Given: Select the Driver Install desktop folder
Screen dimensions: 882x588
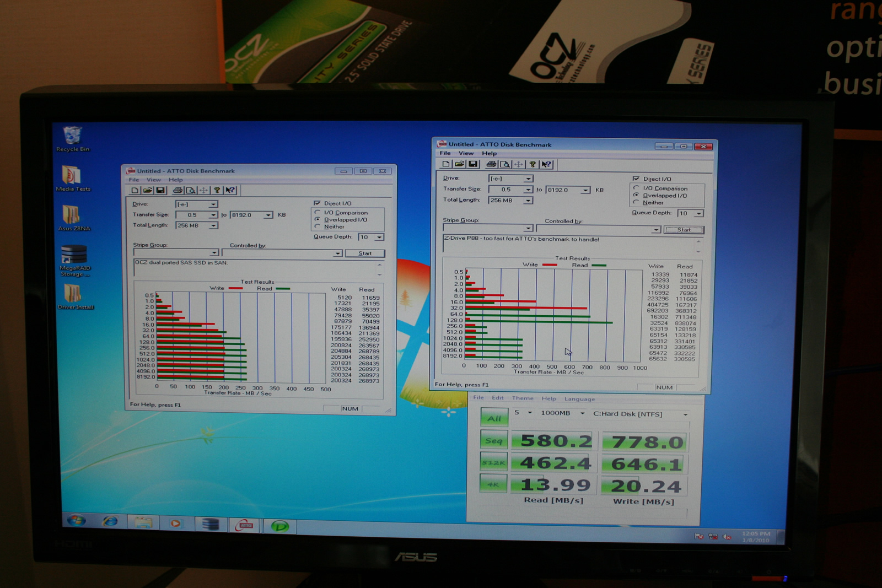Looking at the screenshot, I should coord(75,296).
